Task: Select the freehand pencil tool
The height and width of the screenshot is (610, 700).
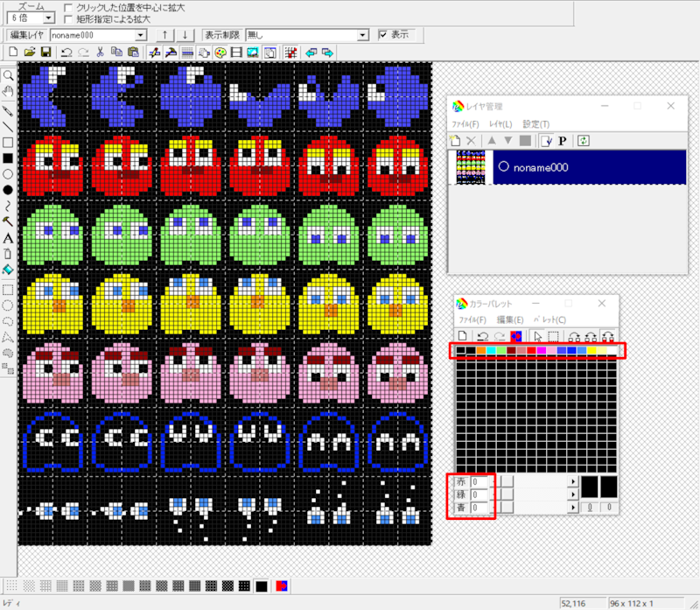Action: (8, 111)
